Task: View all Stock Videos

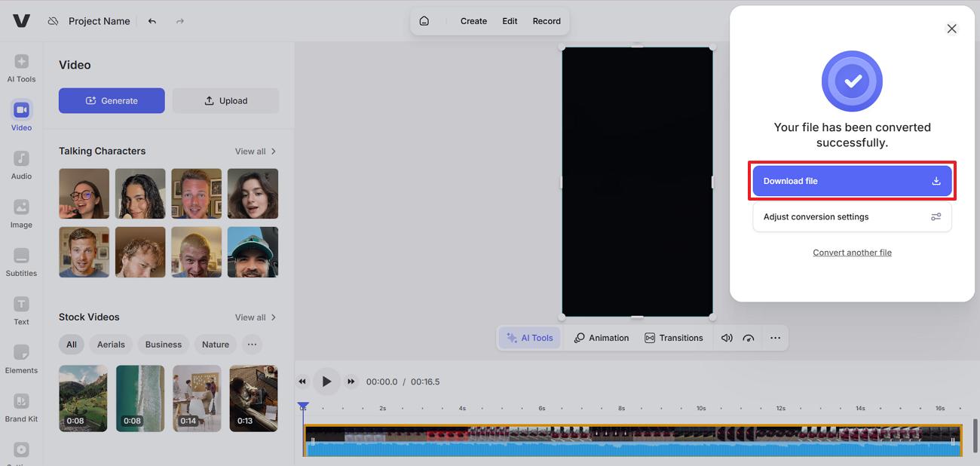Action: click(x=256, y=317)
